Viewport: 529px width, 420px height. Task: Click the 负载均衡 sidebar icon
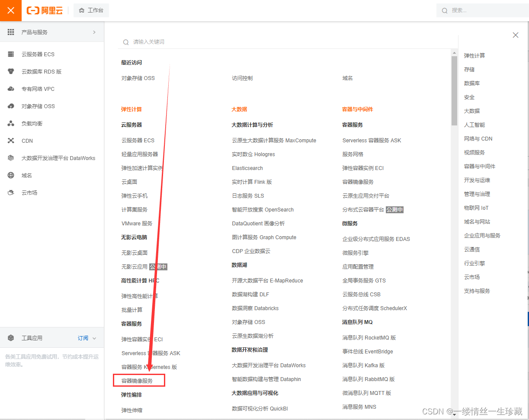(11, 123)
